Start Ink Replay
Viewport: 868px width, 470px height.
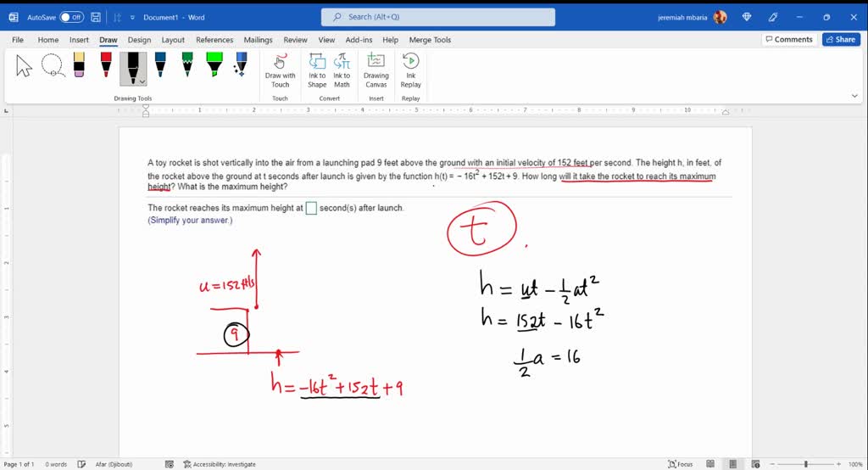411,70
